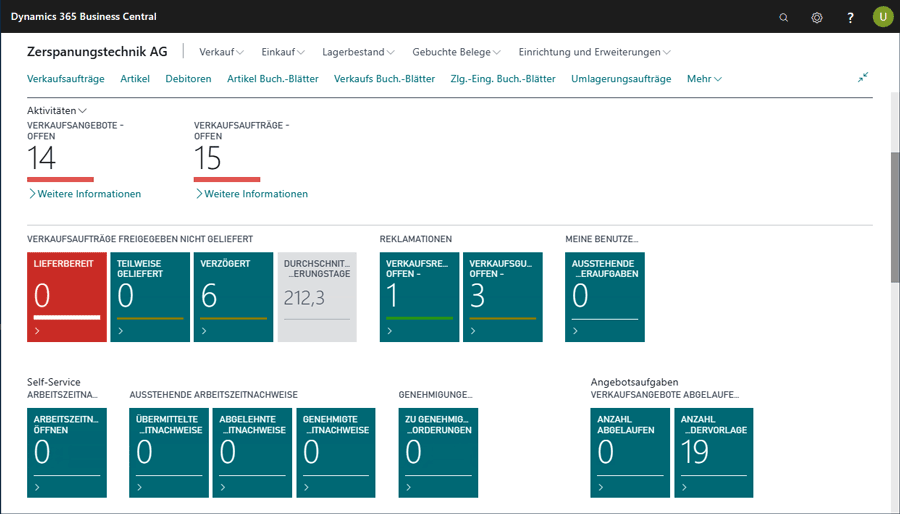The image size is (900, 514).
Task: Click Ausstehende Arbeitszeitnachweise group label
Action: click(x=214, y=395)
